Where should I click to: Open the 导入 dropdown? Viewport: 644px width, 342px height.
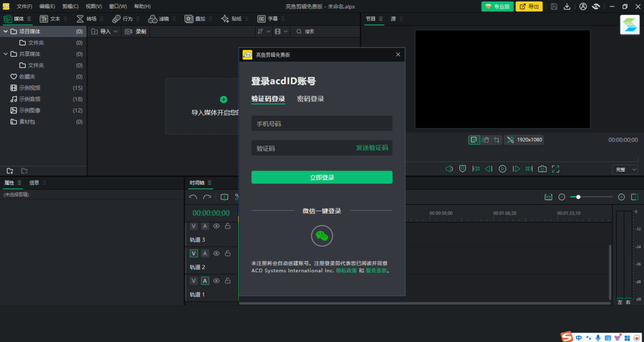[104, 32]
